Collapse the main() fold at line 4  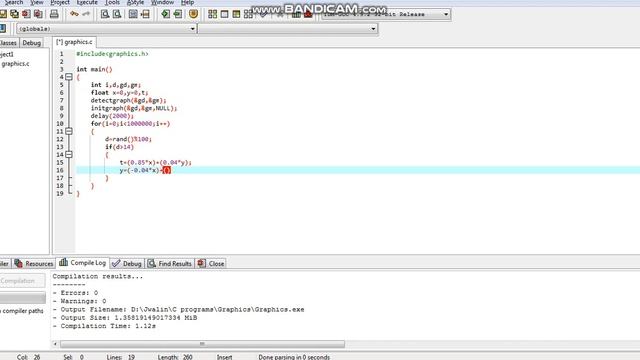(69, 77)
